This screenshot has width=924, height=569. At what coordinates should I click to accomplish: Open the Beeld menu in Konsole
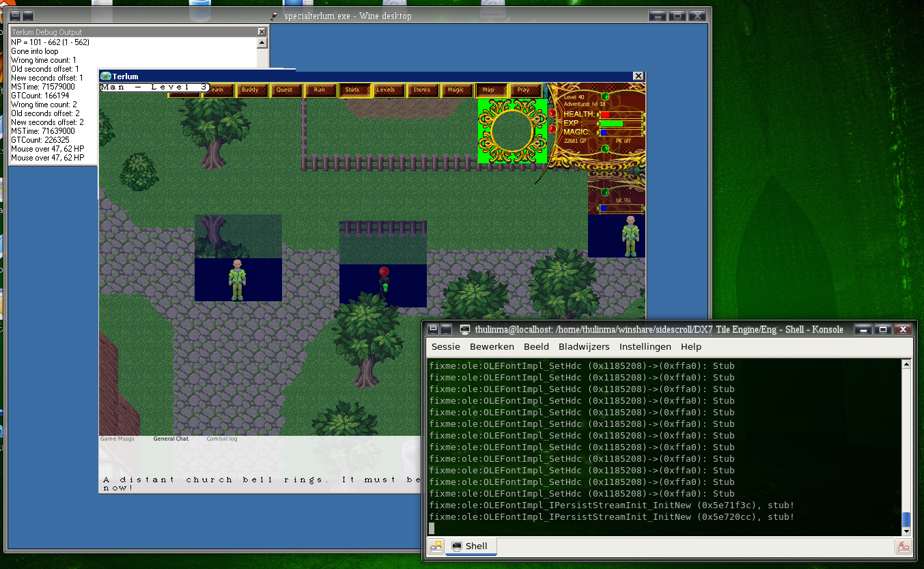coord(537,346)
